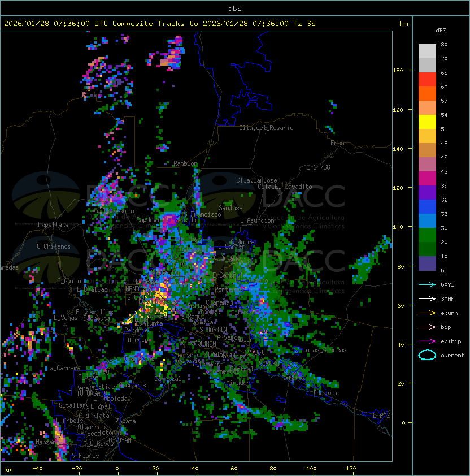Pick the red 60-65 dBZ swatch

pos(427,80)
